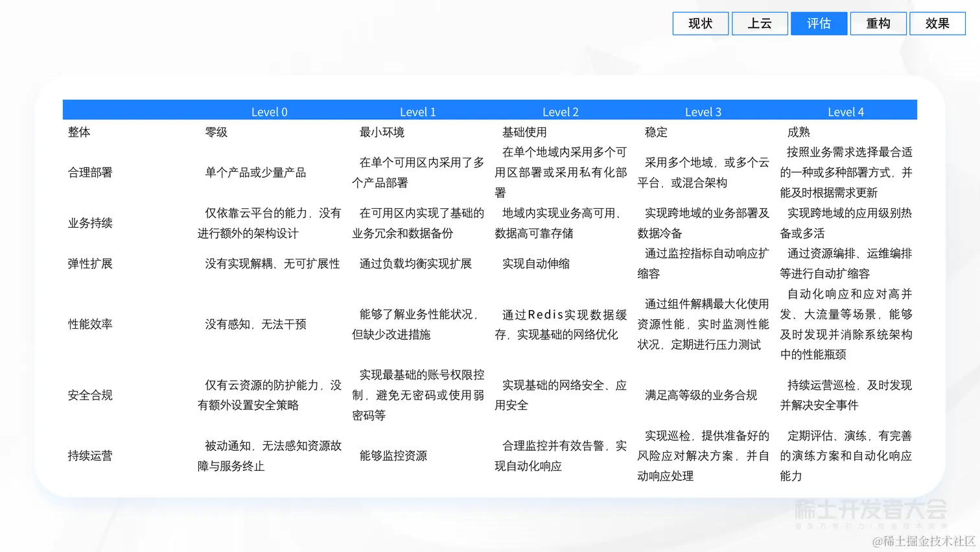This screenshot has width=980, height=552.
Task: Click the 通过监控指标自动响应扩缩容 cell
Action: coord(703,263)
